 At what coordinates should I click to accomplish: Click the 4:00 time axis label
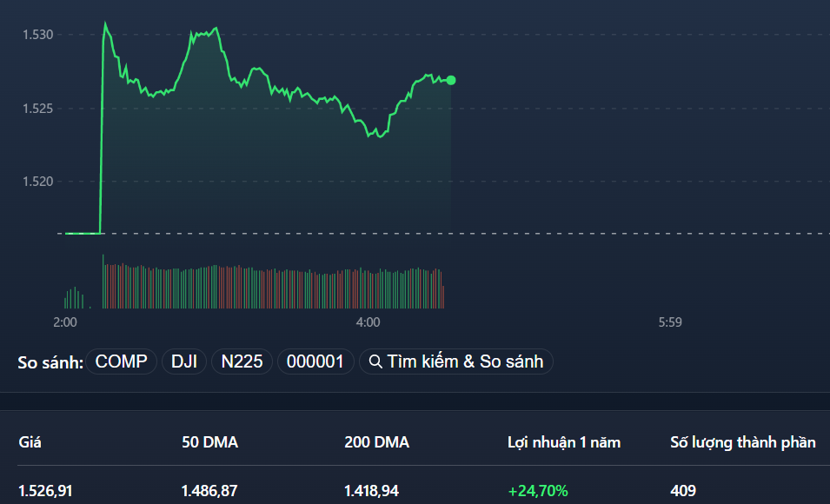[367, 322]
